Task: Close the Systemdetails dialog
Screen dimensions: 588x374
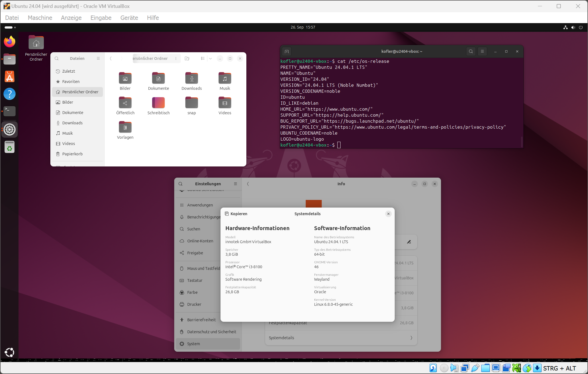Action: (x=388, y=214)
